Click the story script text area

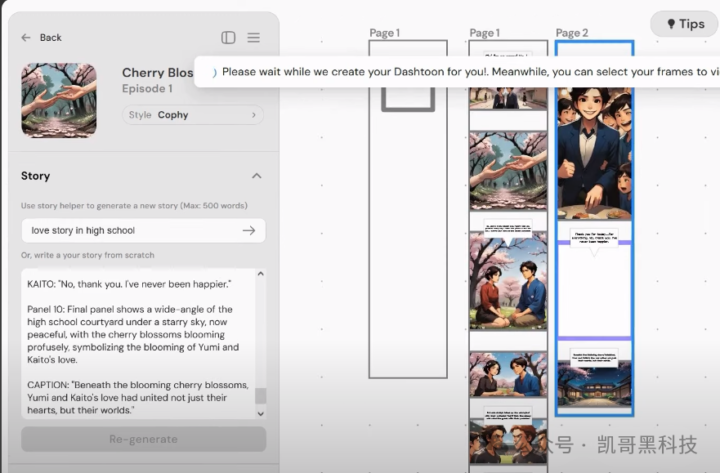click(135, 345)
